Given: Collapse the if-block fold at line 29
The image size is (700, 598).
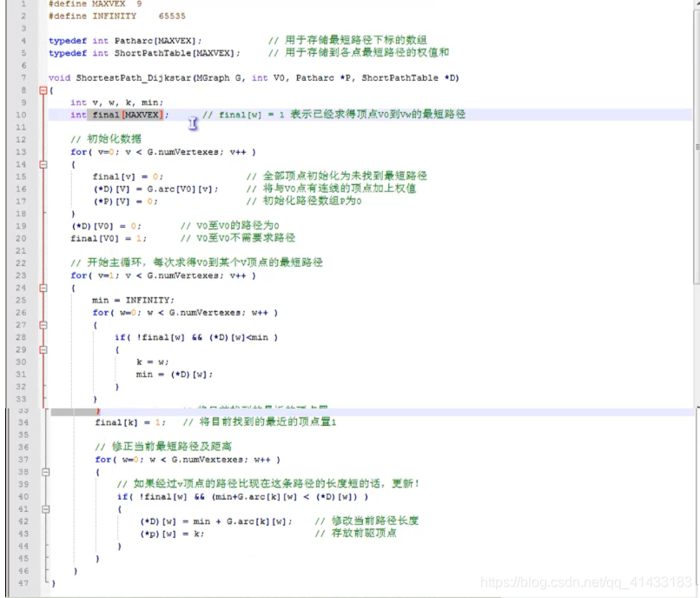Looking at the screenshot, I should click(43, 350).
